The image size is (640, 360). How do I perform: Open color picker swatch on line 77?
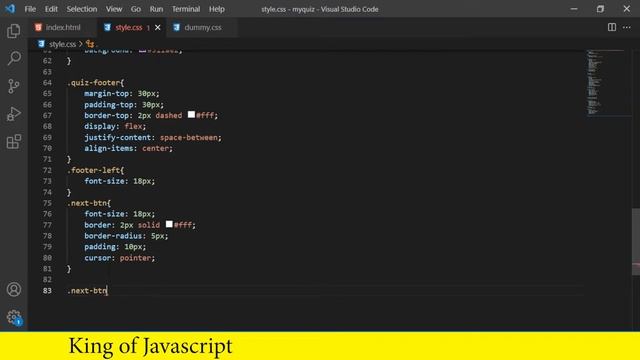pos(169,224)
